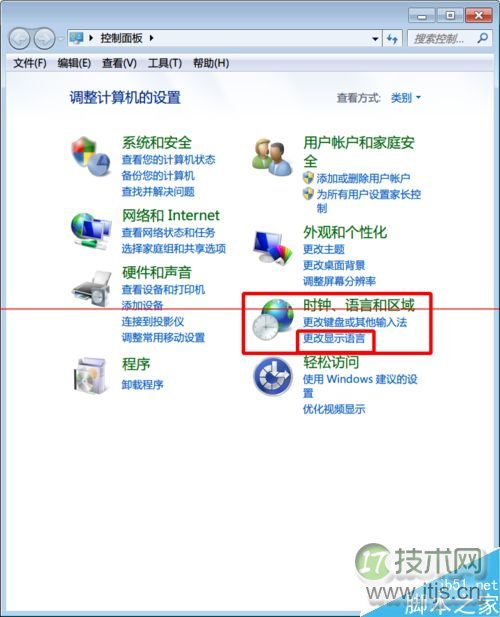This screenshot has width=500, height=617.
Task: Open the Hardware and Sound printer icon
Action: (x=92, y=289)
